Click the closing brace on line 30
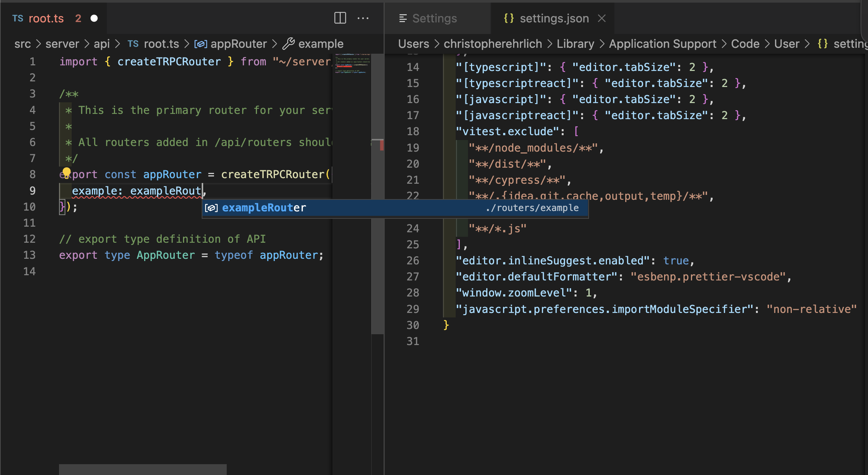 pos(446,325)
